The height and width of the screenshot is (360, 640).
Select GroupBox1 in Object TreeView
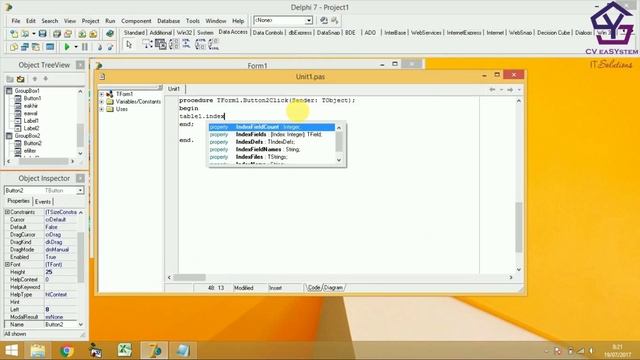click(27, 91)
